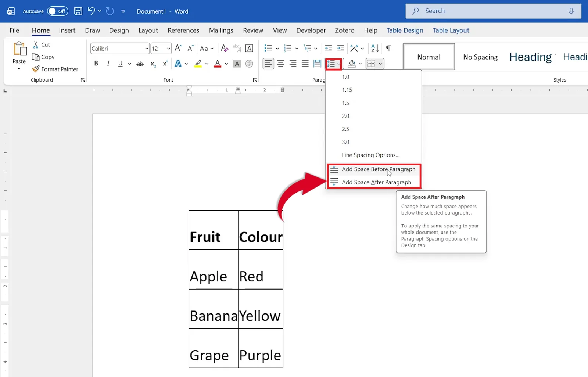The image size is (588, 377).
Task: Toggle the AutoSave switch
Action: [58, 11]
